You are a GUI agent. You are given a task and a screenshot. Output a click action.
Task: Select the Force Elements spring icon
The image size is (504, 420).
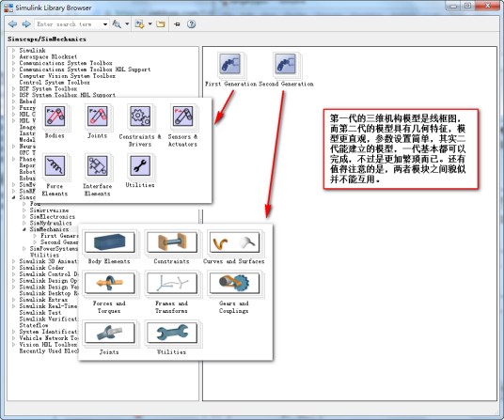pyautogui.click(x=55, y=165)
